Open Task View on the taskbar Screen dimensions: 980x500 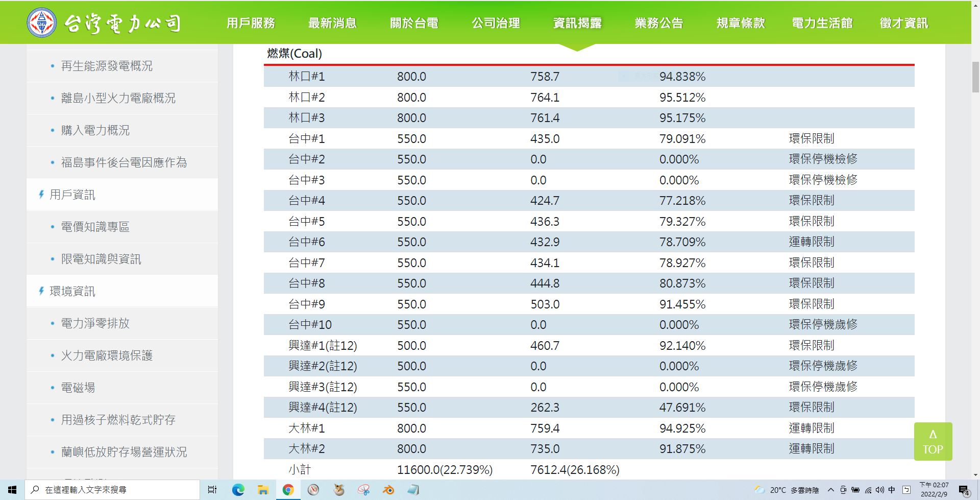[x=212, y=490]
